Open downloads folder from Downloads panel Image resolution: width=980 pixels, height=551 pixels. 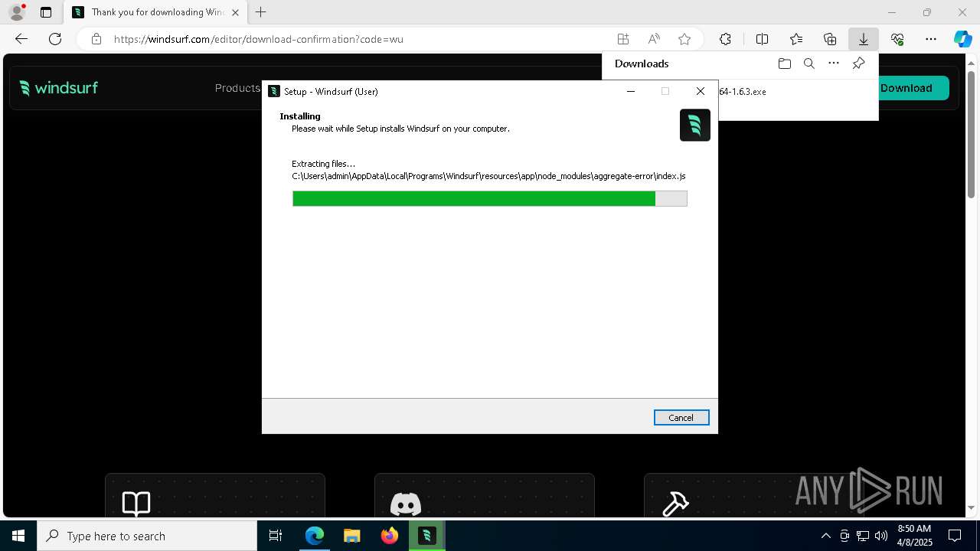[x=784, y=64]
